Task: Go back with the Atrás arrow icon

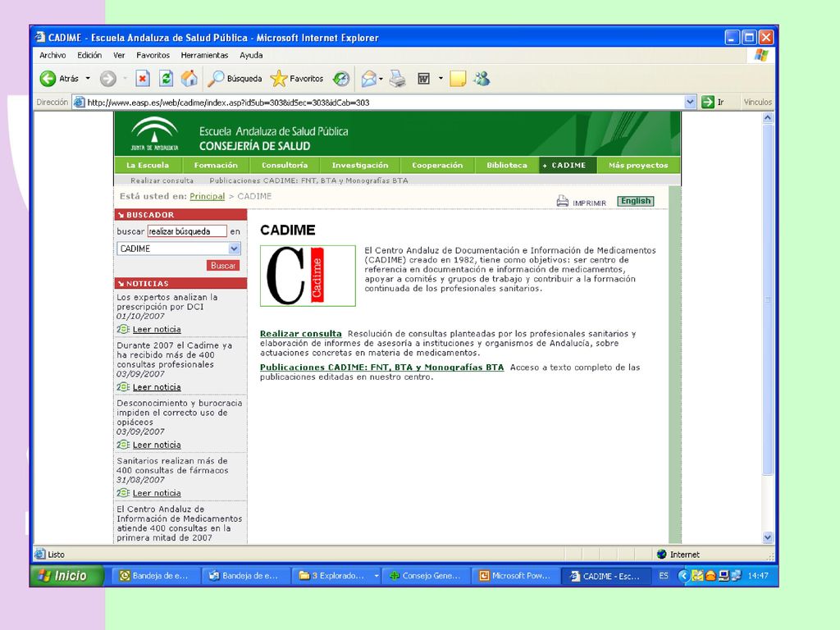Action: click(x=48, y=79)
